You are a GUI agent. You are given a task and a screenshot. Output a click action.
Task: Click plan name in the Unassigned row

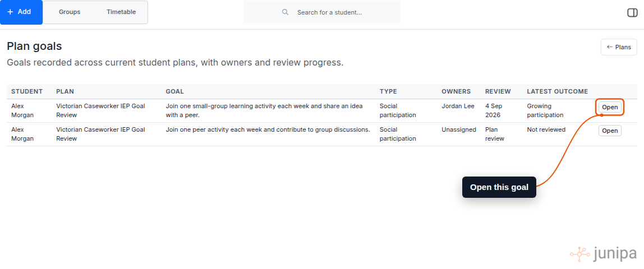pyautogui.click(x=100, y=134)
